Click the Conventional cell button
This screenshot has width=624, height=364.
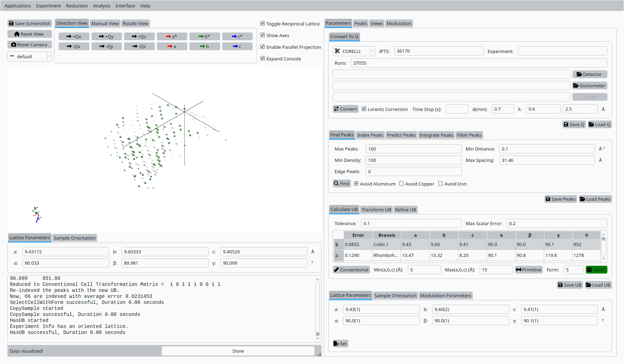point(351,270)
